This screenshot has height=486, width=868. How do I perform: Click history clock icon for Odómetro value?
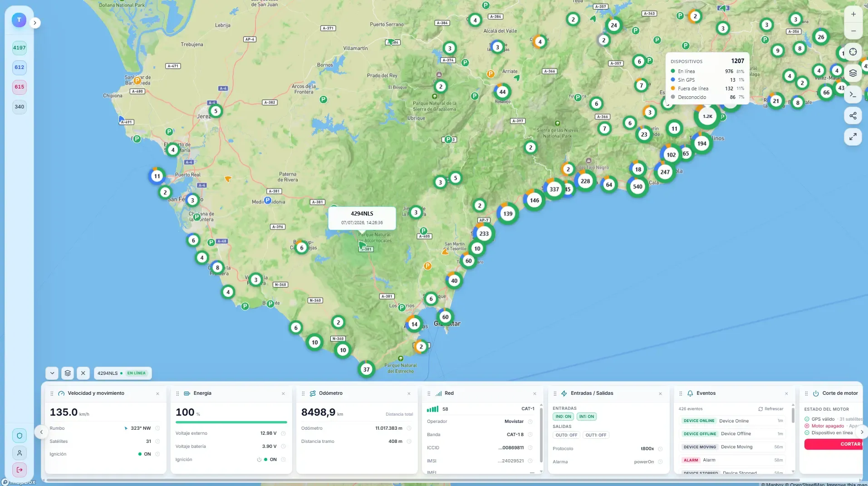pos(409,428)
